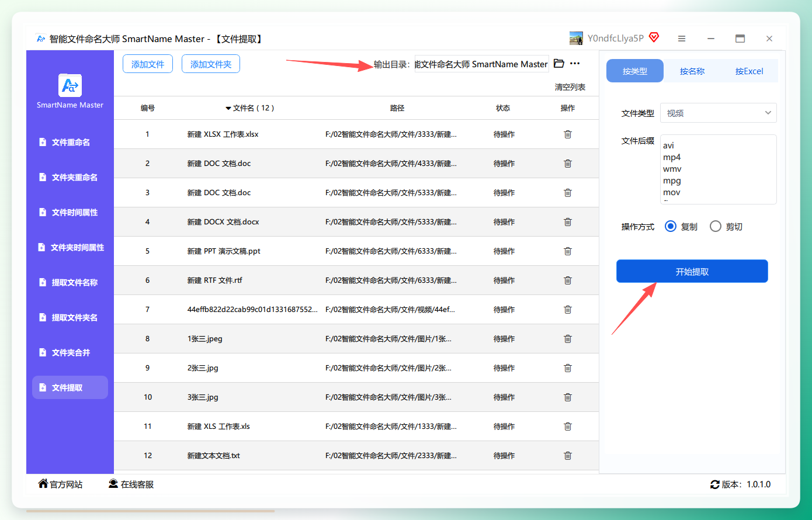Click the 输出目录 path input field
Screen dimensions: 812x520
481,64
